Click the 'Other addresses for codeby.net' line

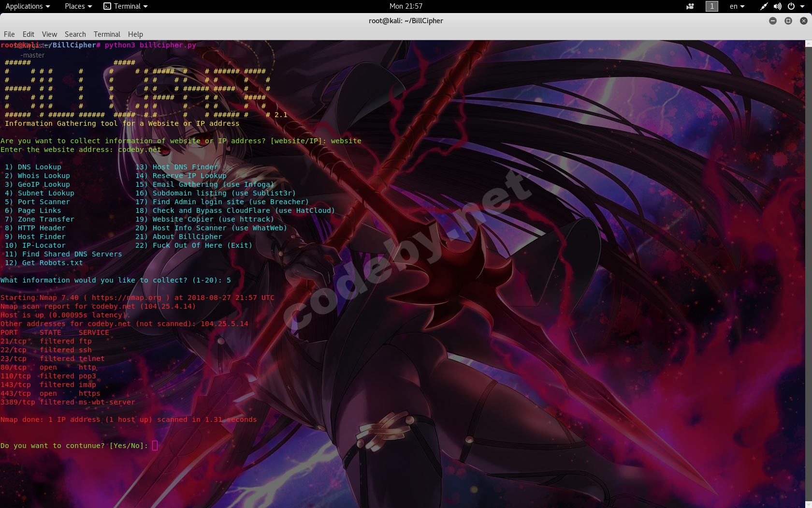tap(124, 324)
